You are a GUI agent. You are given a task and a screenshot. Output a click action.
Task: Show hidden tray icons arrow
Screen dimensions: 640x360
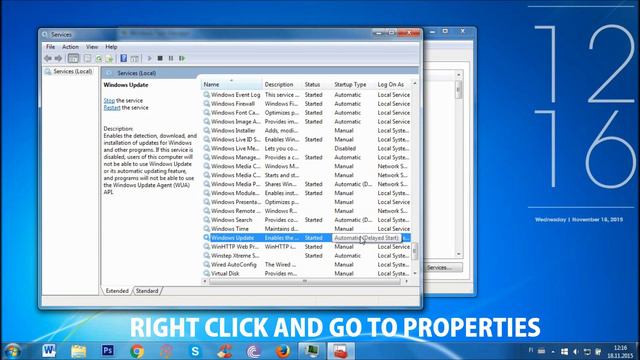coord(553,351)
